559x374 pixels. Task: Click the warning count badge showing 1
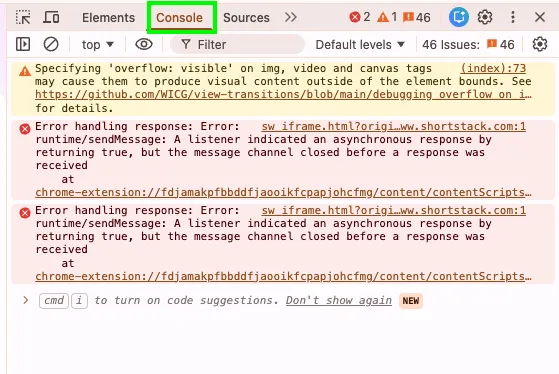click(x=387, y=17)
